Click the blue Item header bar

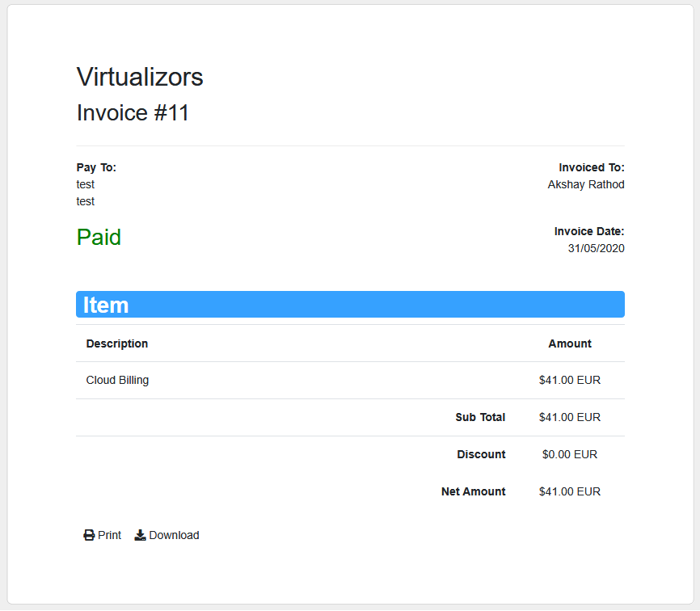tap(350, 304)
